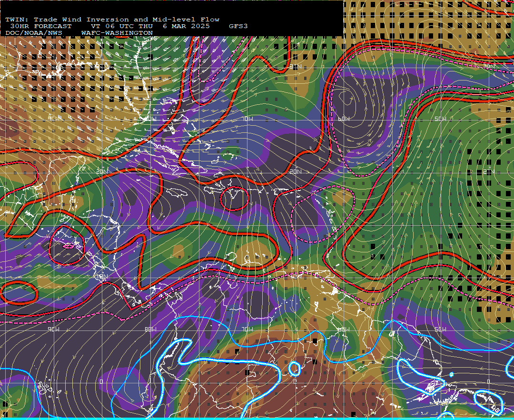Select the 'GFS3' model label
The width and height of the screenshot is (514, 420).
238,26
